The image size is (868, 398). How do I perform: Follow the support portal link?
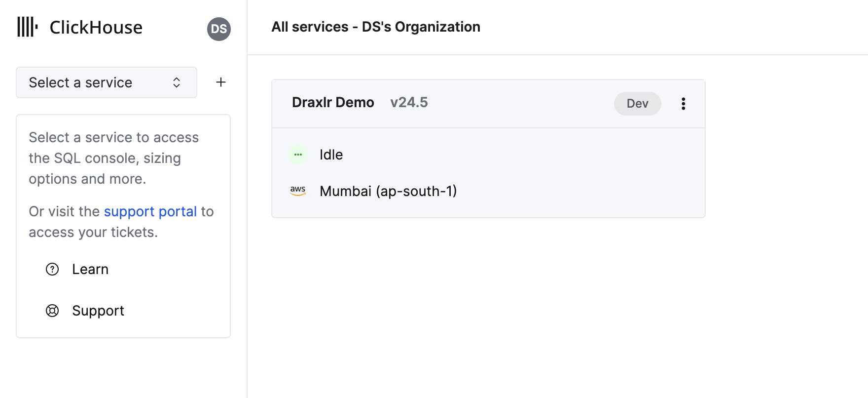(x=150, y=211)
